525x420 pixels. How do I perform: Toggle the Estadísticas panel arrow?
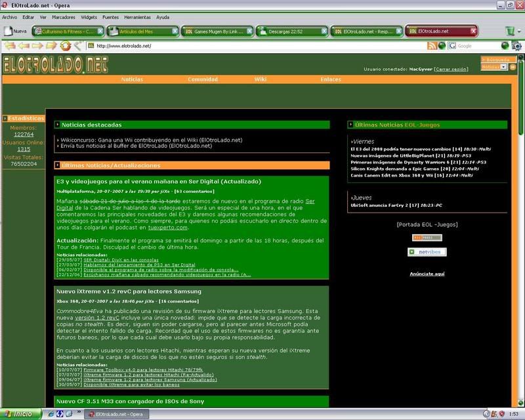(5, 118)
